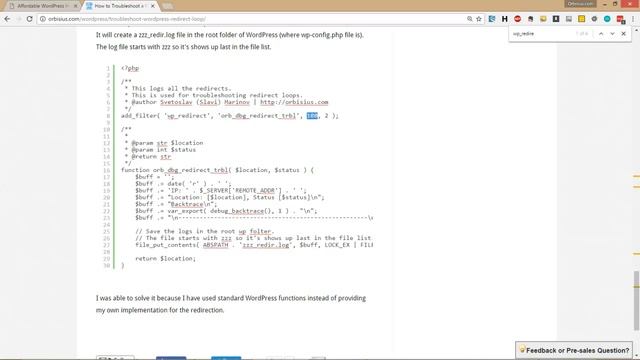Reload the current page
Viewport: 640px width, 360px height.
click(x=29, y=19)
